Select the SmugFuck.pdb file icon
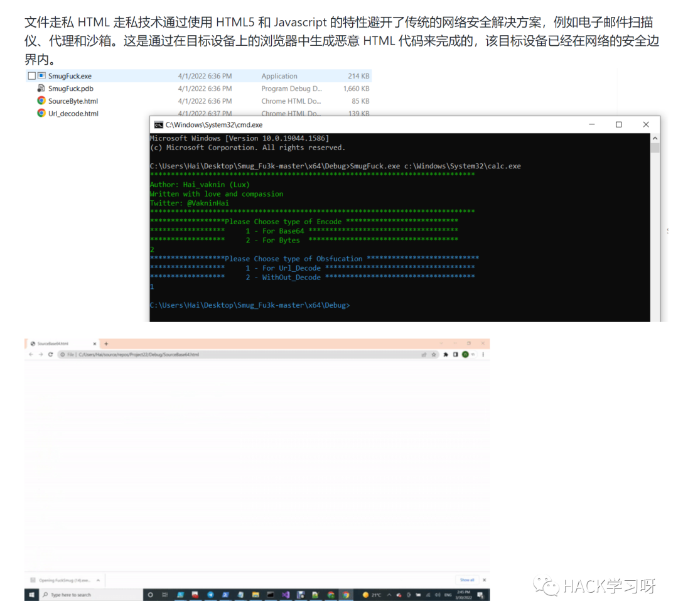The width and height of the screenshot is (678, 616). [41, 89]
